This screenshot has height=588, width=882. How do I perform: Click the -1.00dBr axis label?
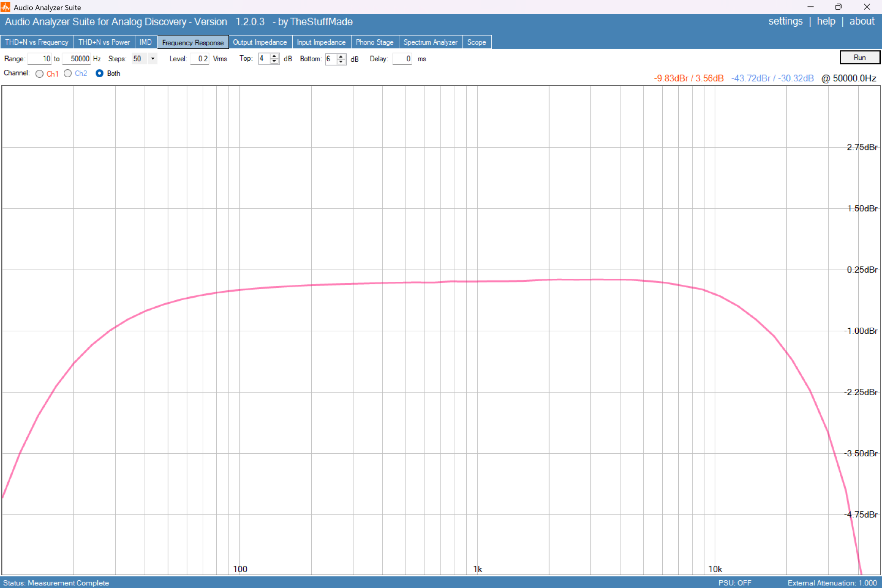(x=860, y=331)
